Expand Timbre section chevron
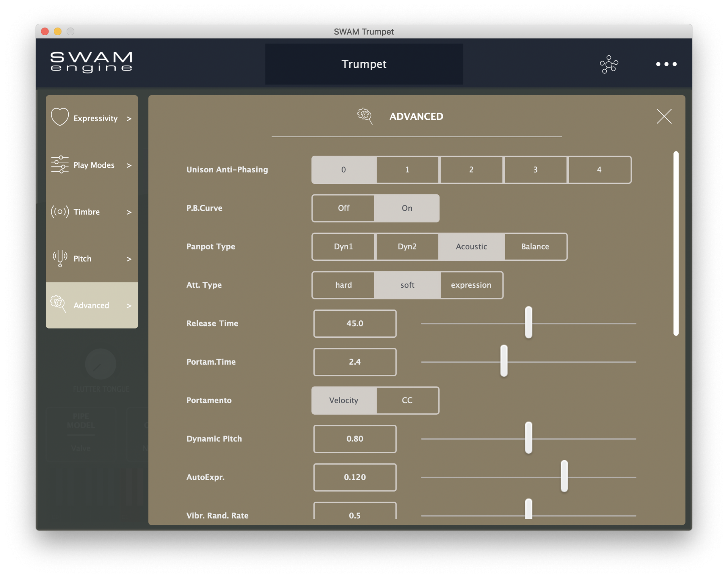728x578 pixels. click(129, 212)
